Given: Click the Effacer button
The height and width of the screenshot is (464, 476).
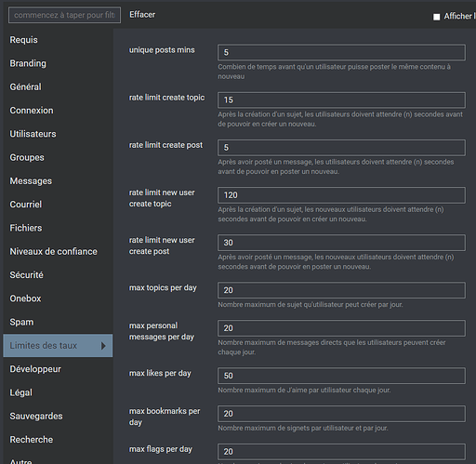Looking at the screenshot, I should [x=142, y=15].
